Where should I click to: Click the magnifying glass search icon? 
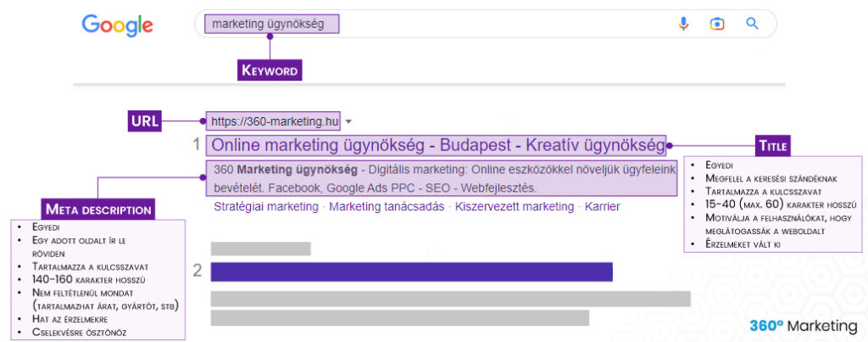[752, 24]
